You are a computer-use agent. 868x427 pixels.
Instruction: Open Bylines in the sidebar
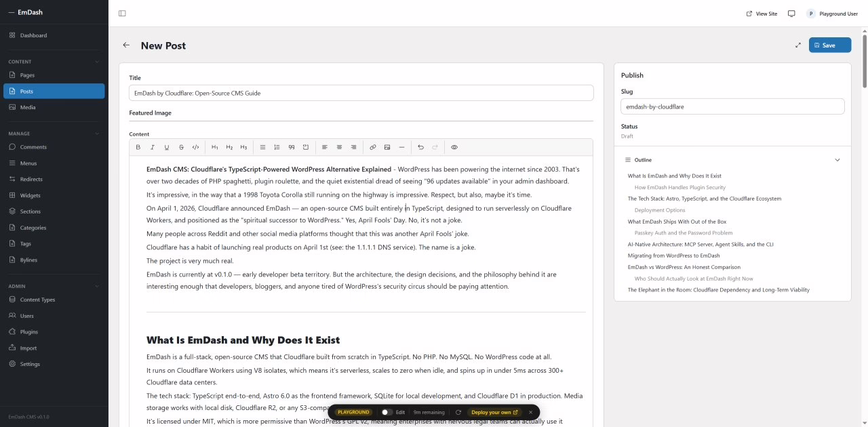pos(54,260)
